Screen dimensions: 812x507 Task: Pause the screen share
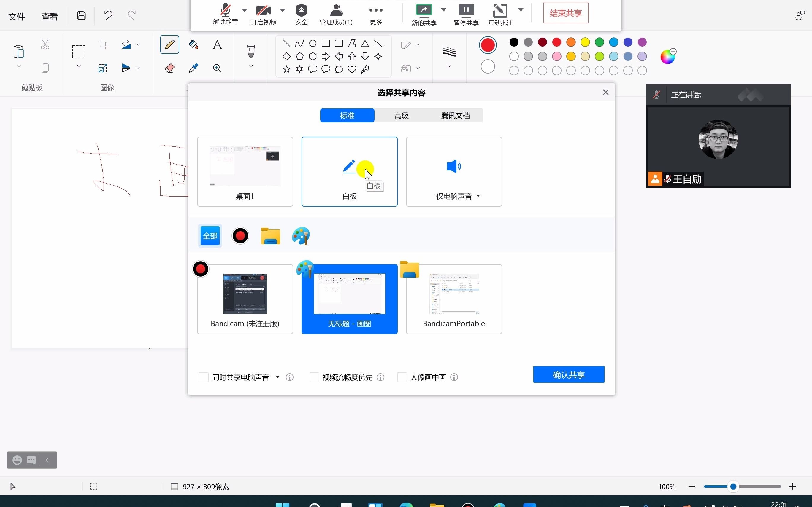pyautogui.click(x=466, y=11)
